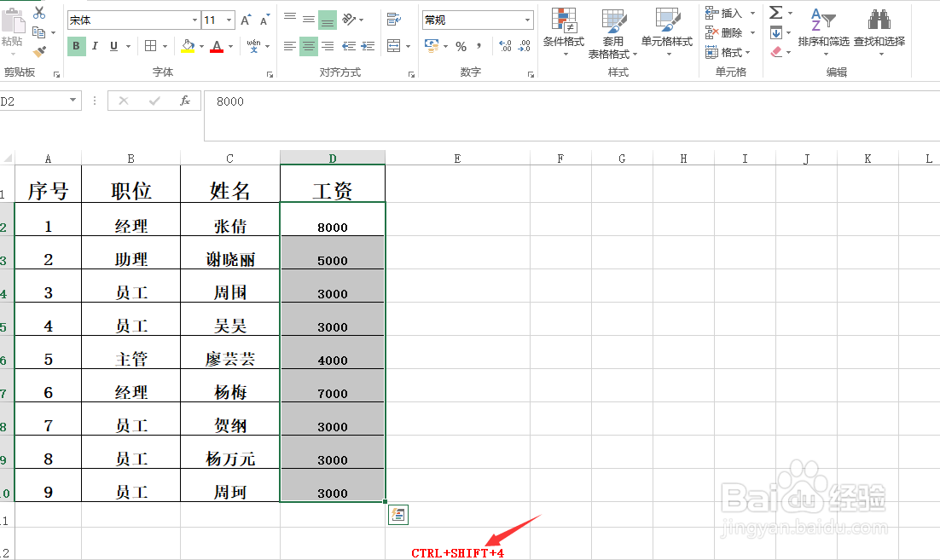Viewport: 940px width, 560px height.
Task: Open the 常规 number format dropdown
Action: [x=527, y=20]
